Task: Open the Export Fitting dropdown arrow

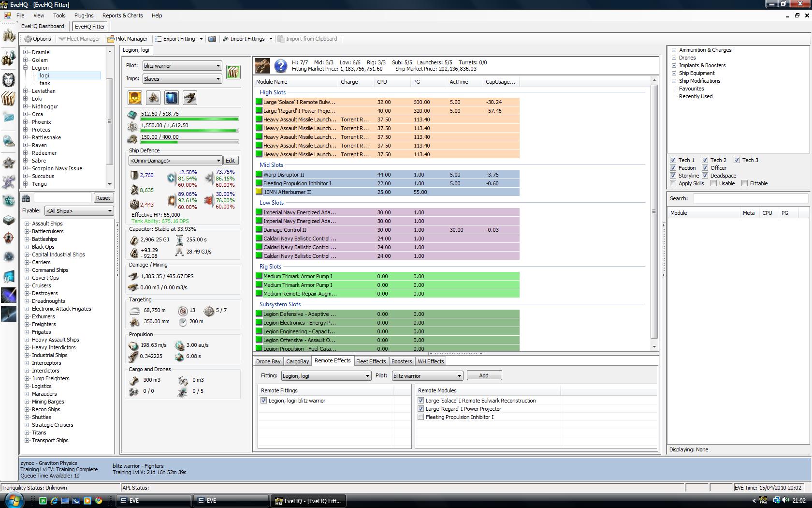Action: (201, 39)
